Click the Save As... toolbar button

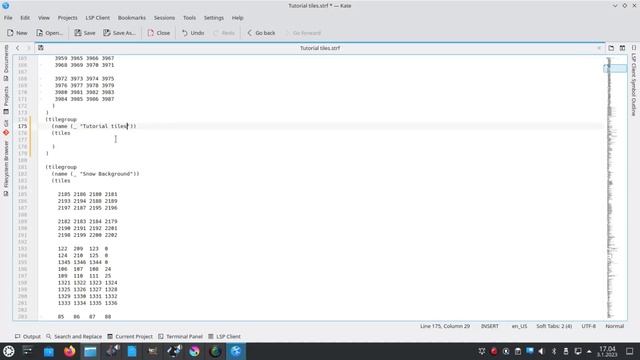click(x=120, y=33)
